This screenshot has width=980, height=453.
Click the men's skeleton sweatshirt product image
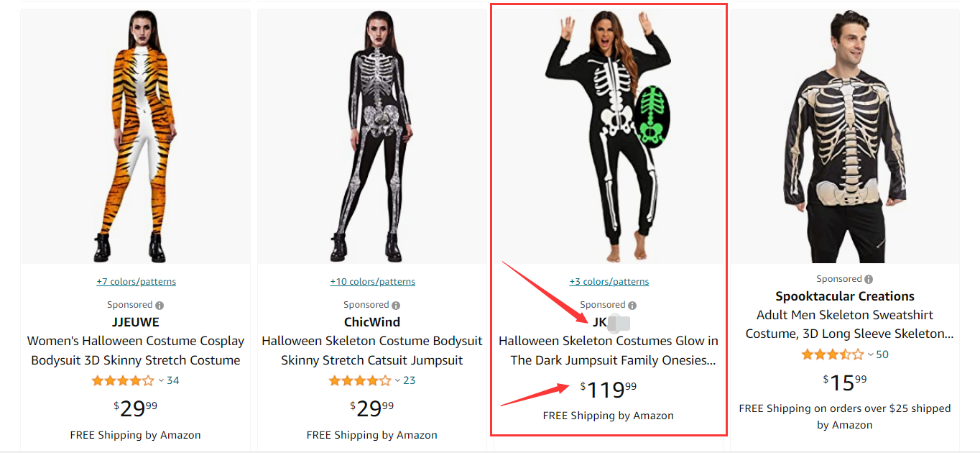pos(845,137)
